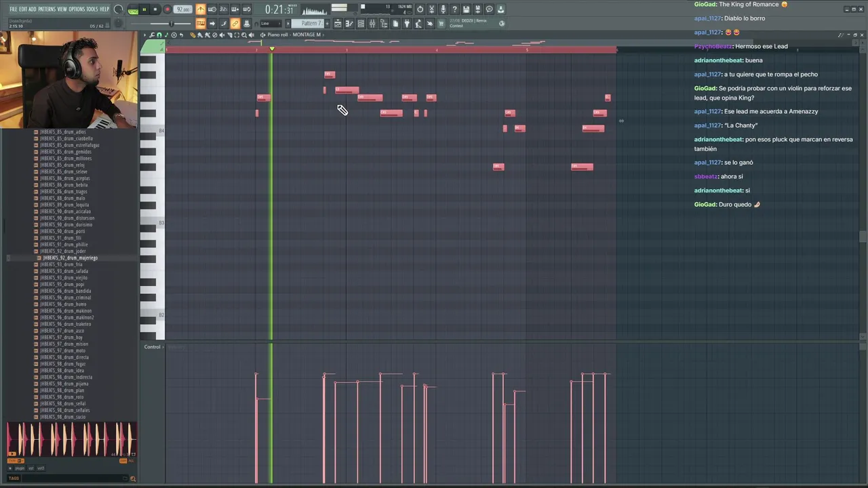Click the shopping cart content library icon
The image size is (868, 488).
(441, 24)
